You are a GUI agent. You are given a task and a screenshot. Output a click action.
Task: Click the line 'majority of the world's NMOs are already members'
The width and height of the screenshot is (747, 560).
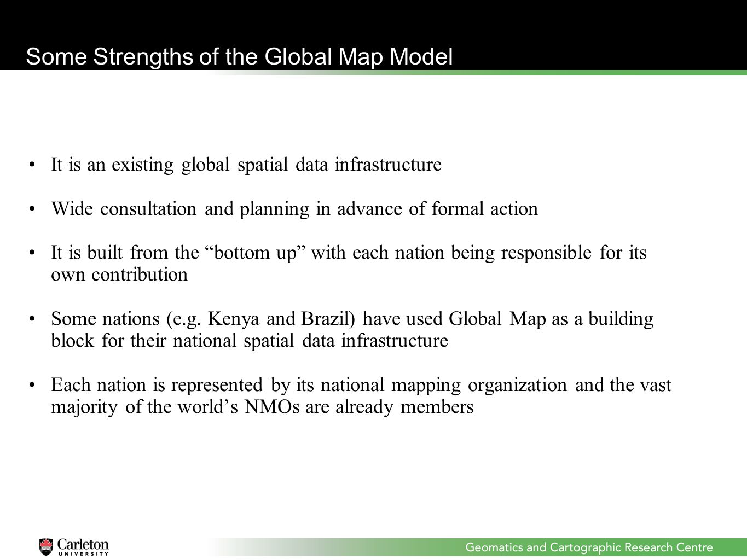click(x=262, y=407)
